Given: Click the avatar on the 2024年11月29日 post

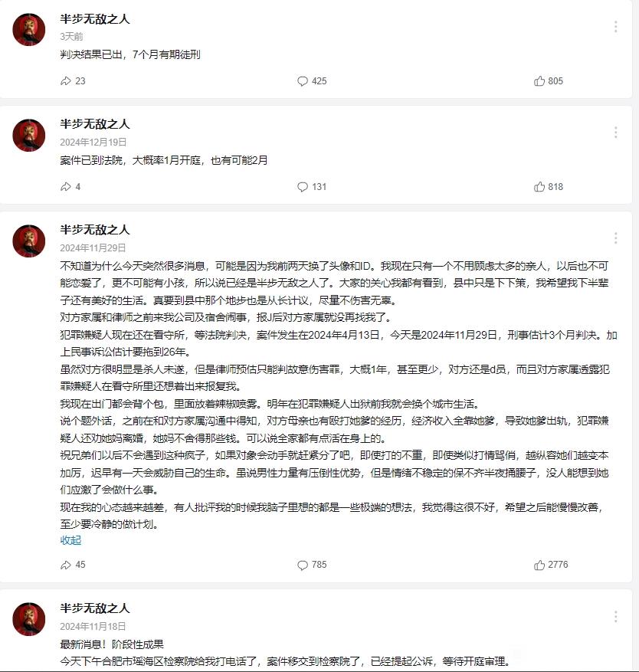Looking at the screenshot, I should coord(28,241).
